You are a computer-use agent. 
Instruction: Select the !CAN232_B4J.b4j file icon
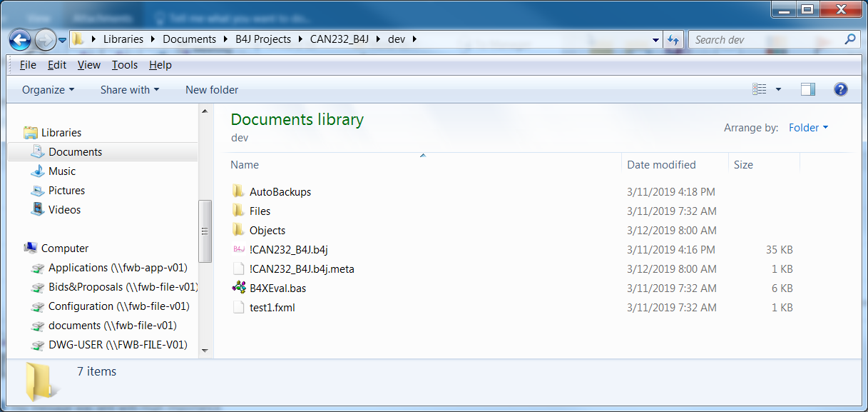238,249
